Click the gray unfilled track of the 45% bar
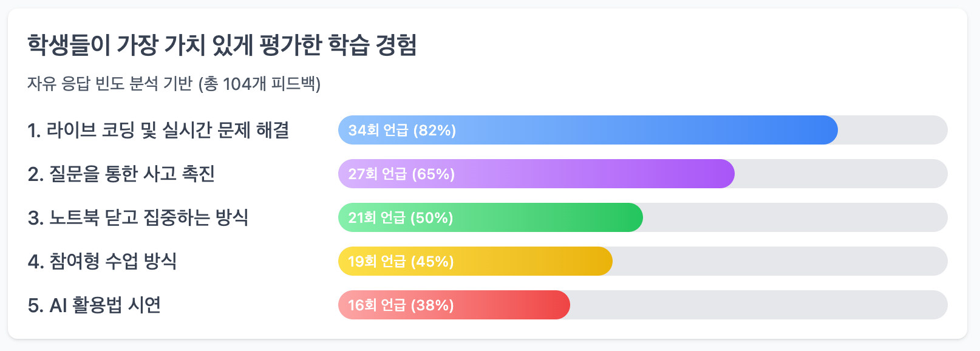980x351 pixels. (x=780, y=261)
